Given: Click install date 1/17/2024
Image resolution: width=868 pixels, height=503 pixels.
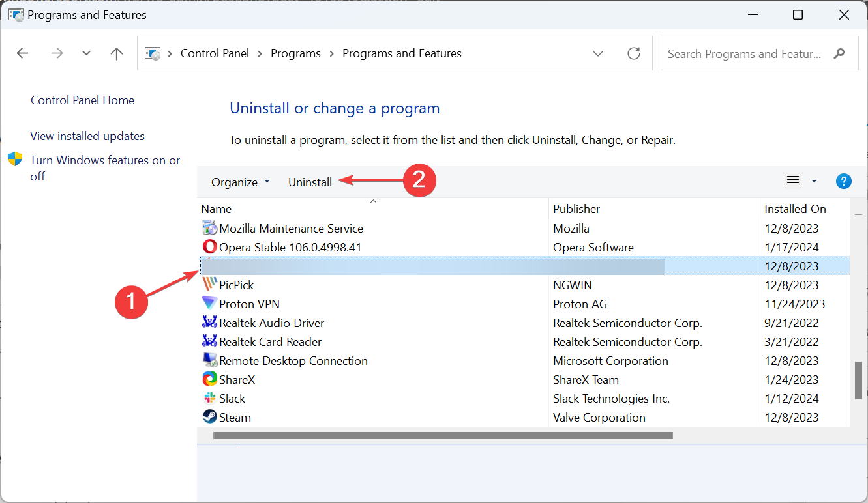Looking at the screenshot, I should coord(791,248).
